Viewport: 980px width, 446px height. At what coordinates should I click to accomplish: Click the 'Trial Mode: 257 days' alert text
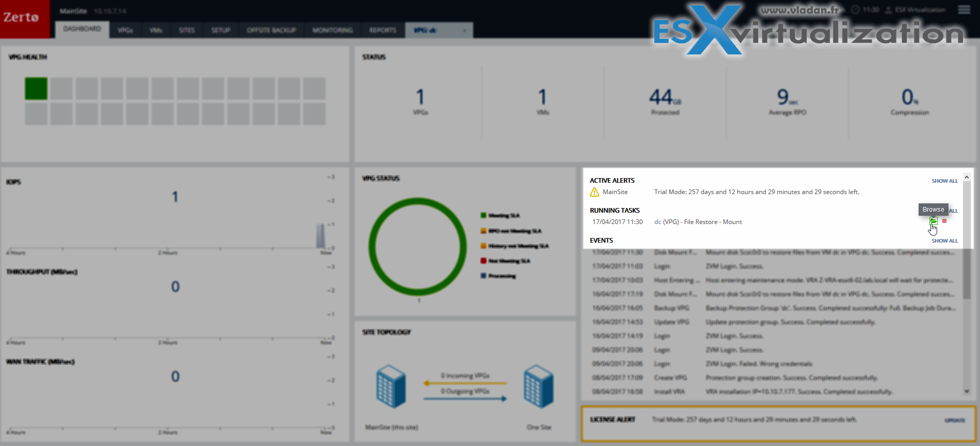(757, 192)
